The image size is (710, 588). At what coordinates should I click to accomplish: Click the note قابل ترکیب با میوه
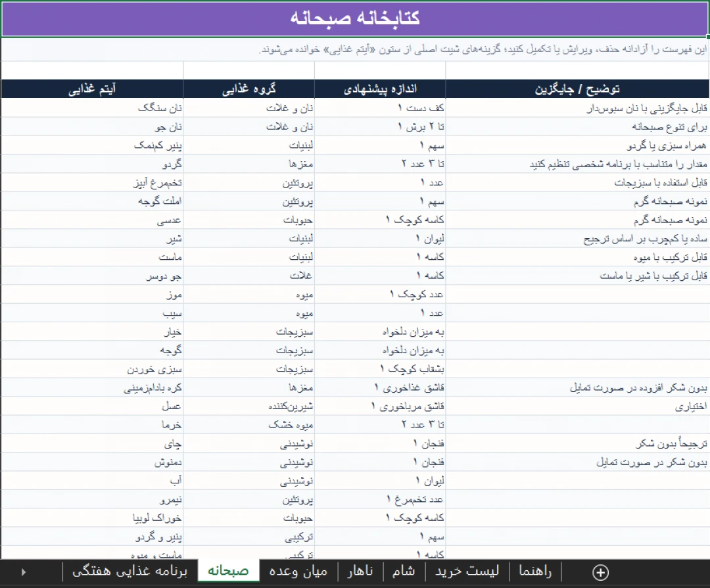coord(577,257)
